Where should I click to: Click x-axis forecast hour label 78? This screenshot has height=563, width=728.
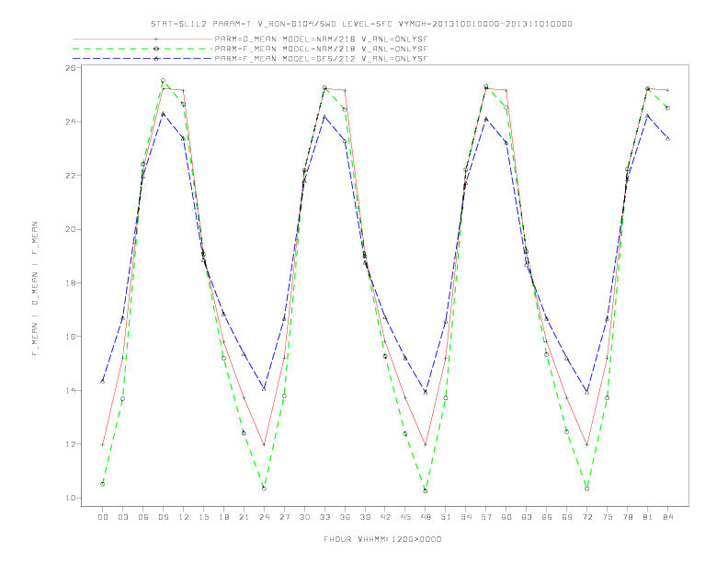pos(628,517)
